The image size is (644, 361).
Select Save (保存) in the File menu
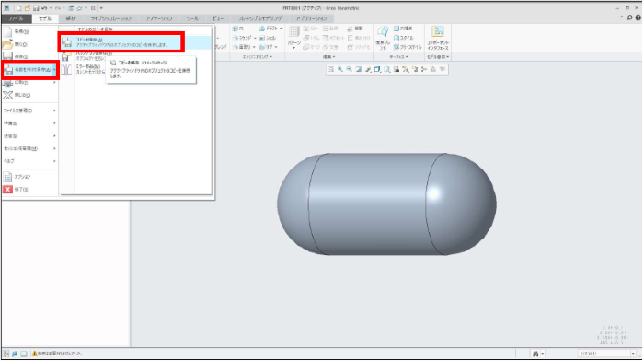pos(29,56)
